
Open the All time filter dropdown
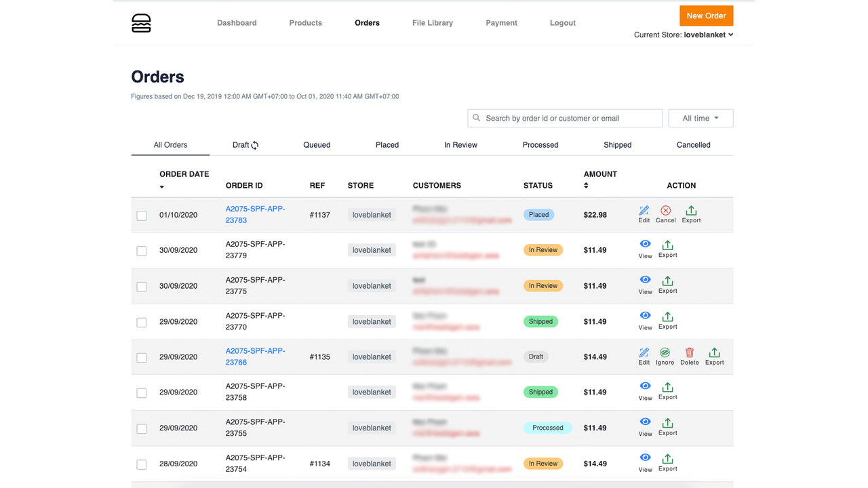click(701, 118)
